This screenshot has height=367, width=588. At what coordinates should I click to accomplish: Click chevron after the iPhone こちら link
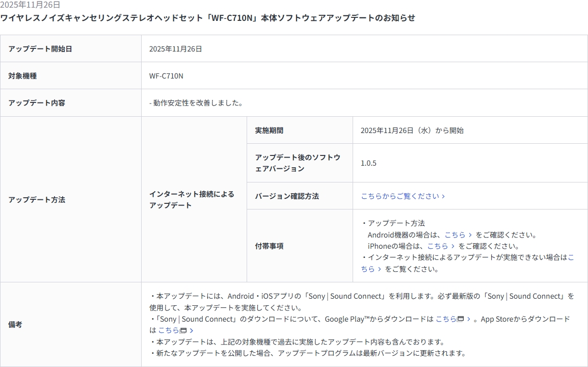[452, 246]
